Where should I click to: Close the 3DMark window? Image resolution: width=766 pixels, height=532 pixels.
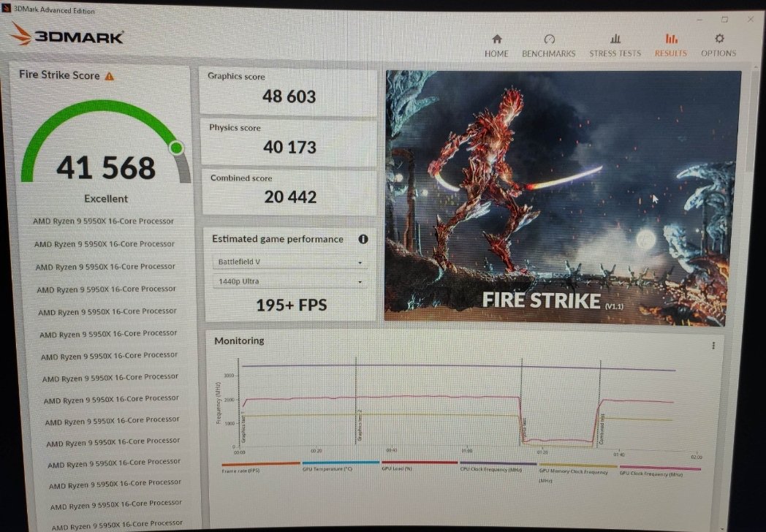pos(751,19)
